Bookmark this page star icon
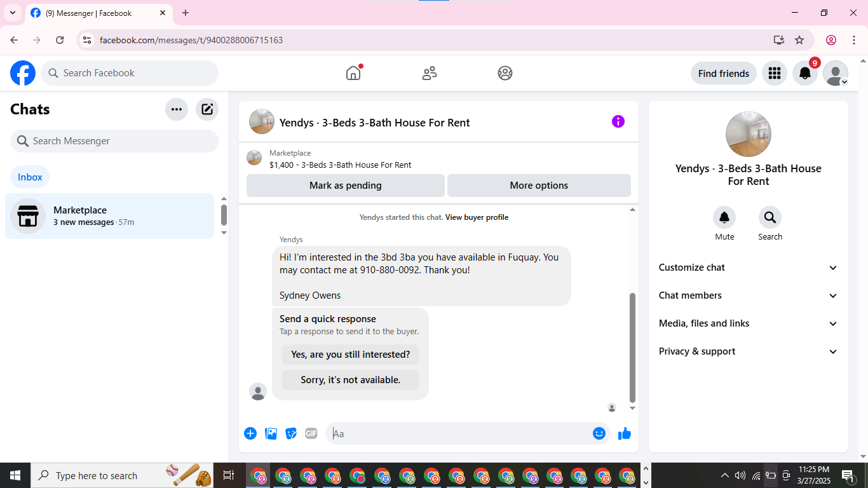 pyautogui.click(x=799, y=40)
